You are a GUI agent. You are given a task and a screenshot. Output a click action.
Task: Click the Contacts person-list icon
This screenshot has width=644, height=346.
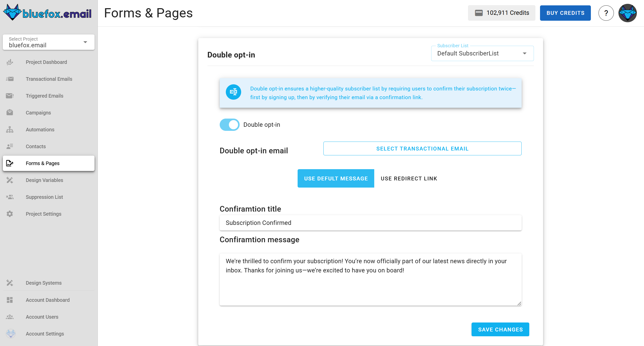(10, 146)
